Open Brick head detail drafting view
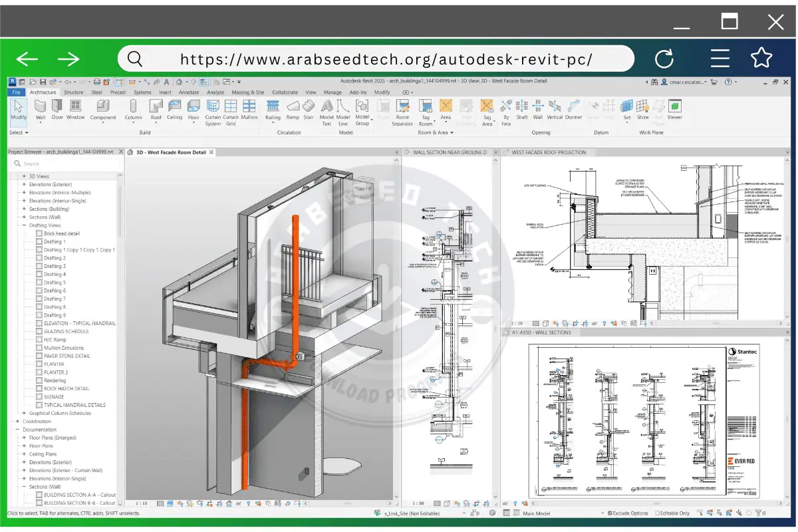Screen dimensions: 798x532 [62, 233]
